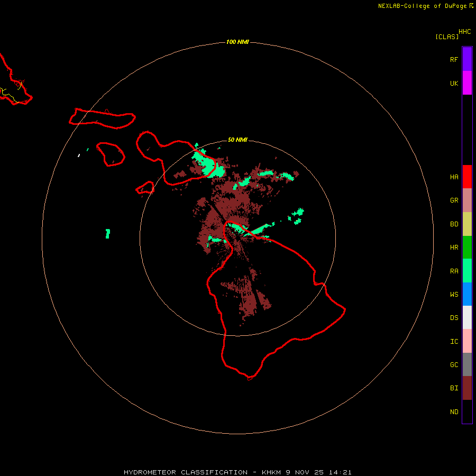Image resolution: width=476 pixels, height=476 pixels.
Task: Click the WS legend label
Action: [x=454, y=295]
